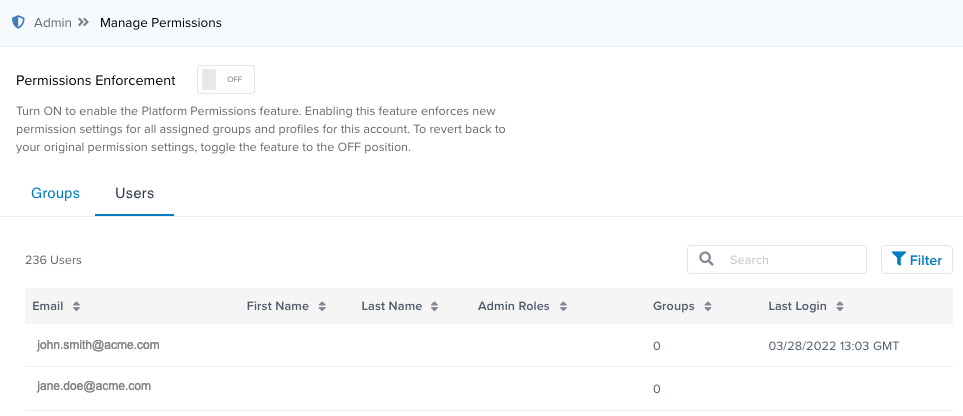Sort by Last Name arrows icon
The image size is (963, 416).
click(x=432, y=307)
